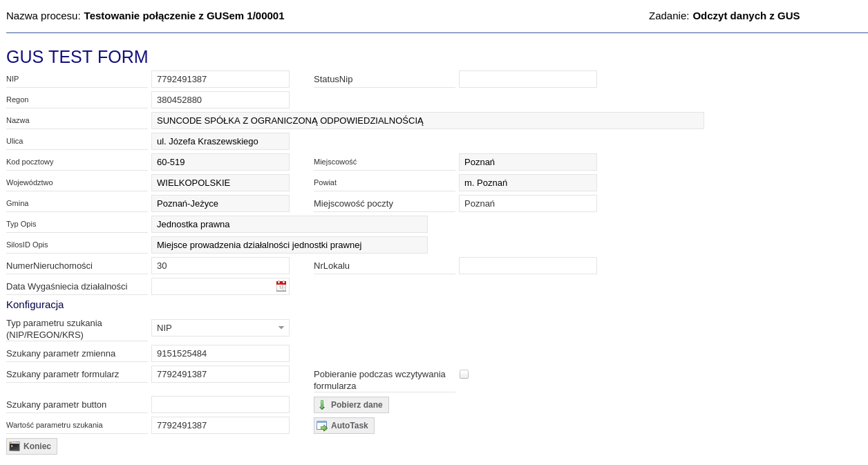
Task: Click the Kod pocztowy field 60-519
Action: (220, 162)
